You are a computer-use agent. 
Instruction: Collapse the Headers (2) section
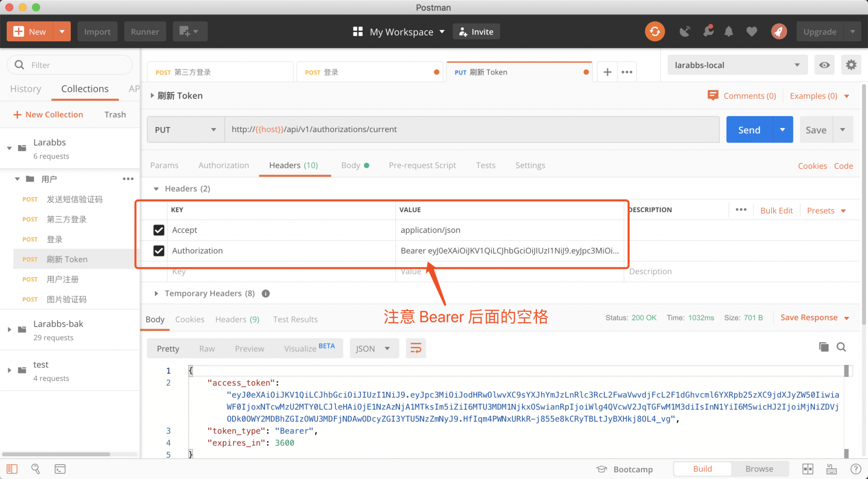coord(156,189)
